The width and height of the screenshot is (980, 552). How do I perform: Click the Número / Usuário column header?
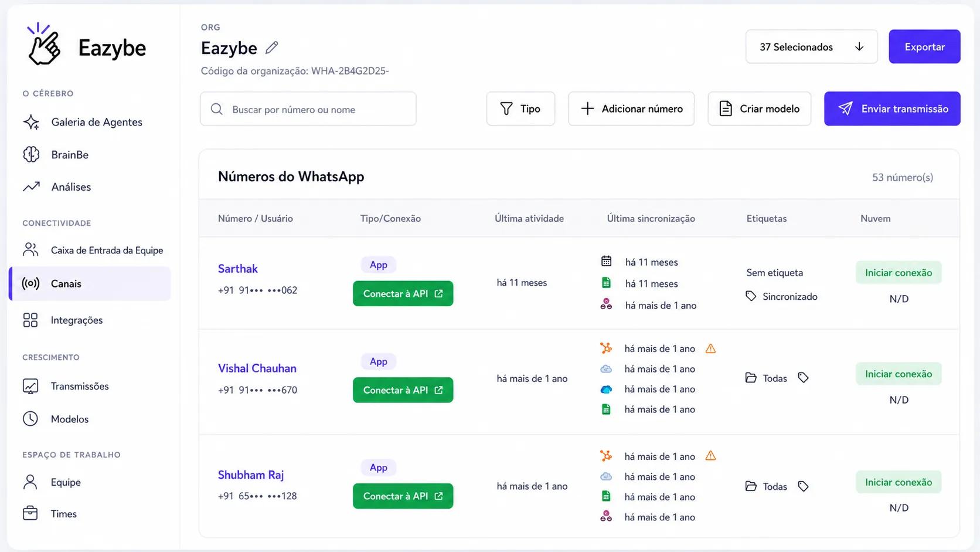coord(255,218)
